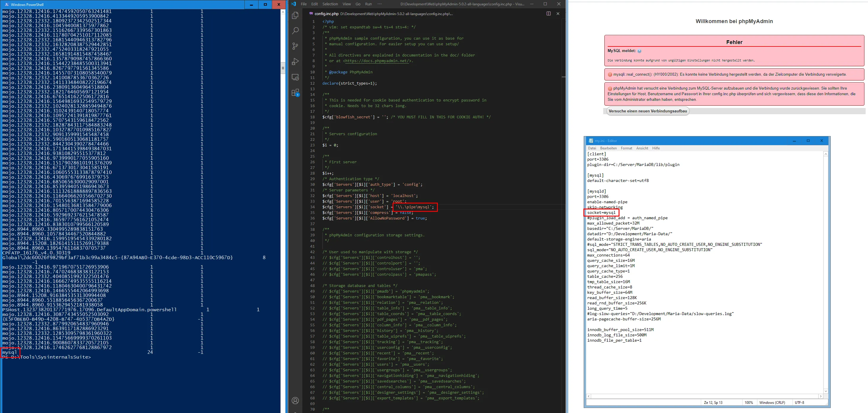The image size is (868, 413).
Task: Open the Run menu in VS Code
Action: 368,4
